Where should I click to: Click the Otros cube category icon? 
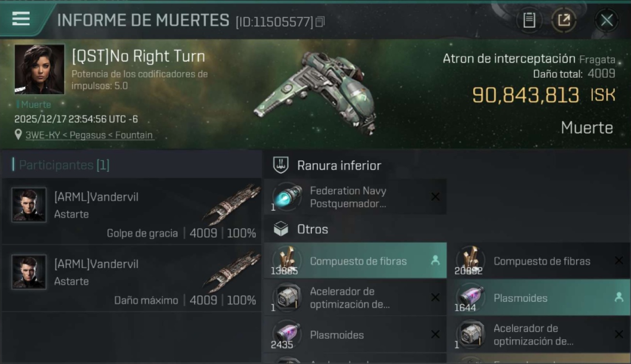(x=281, y=229)
